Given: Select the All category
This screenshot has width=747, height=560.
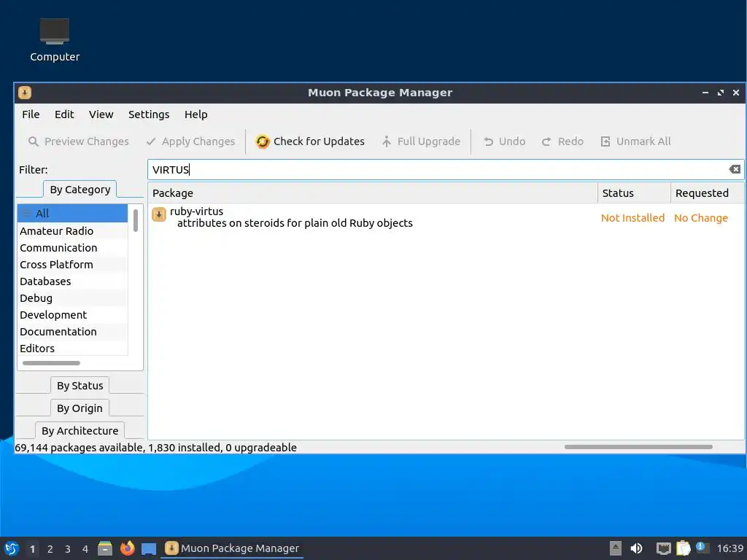Looking at the screenshot, I should tap(72, 214).
